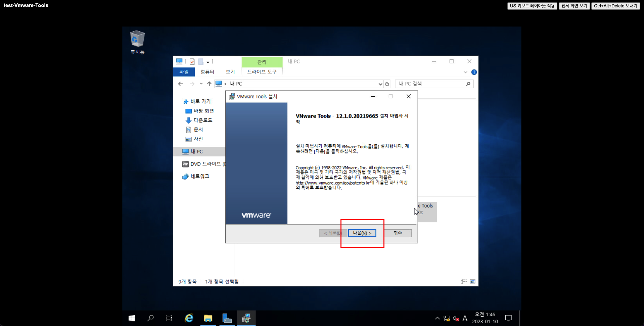This screenshot has height=326, width=644.
Task: Click the new folder quick access icon
Action: click(x=201, y=62)
